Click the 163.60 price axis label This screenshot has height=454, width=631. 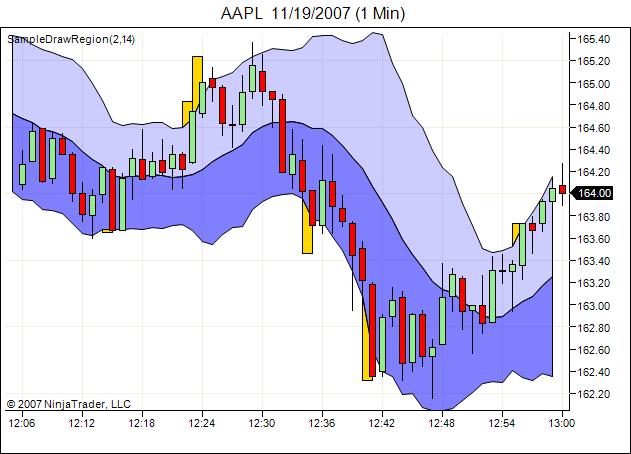tap(594, 239)
